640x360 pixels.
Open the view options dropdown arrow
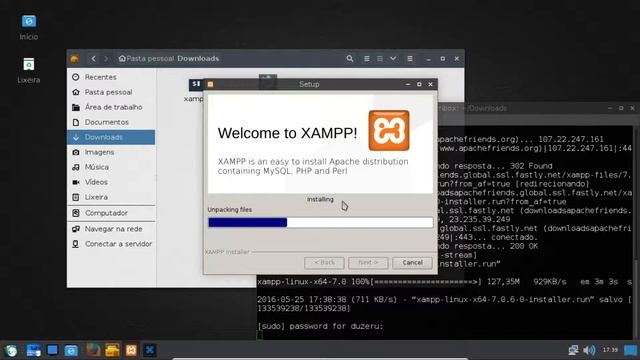tap(393, 58)
